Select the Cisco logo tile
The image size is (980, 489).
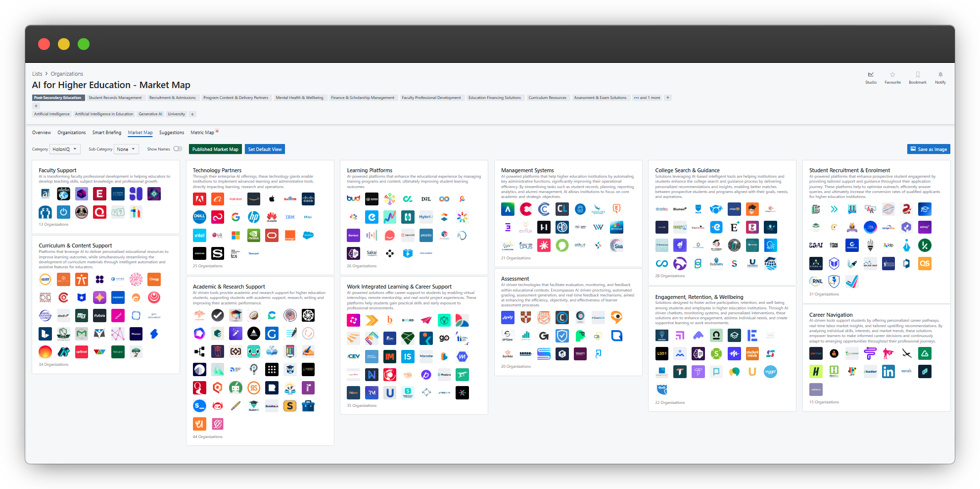click(x=308, y=199)
